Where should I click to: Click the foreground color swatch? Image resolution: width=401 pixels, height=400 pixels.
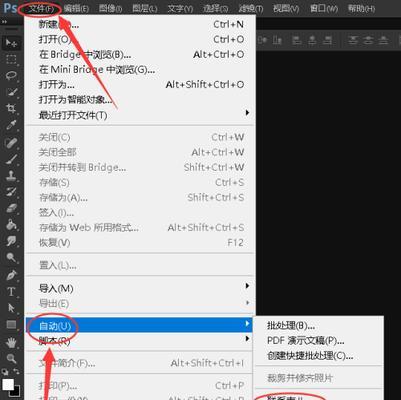click(8, 384)
